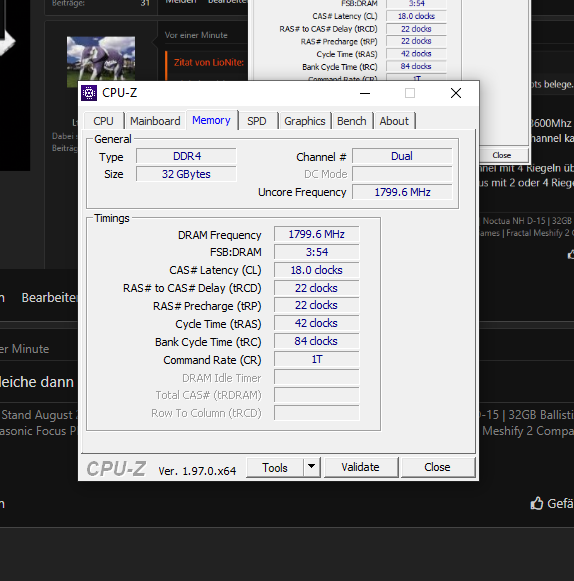Click the empty Row To Column field
The height and width of the screenshot is (581, 574).
[x=316, y=413]
